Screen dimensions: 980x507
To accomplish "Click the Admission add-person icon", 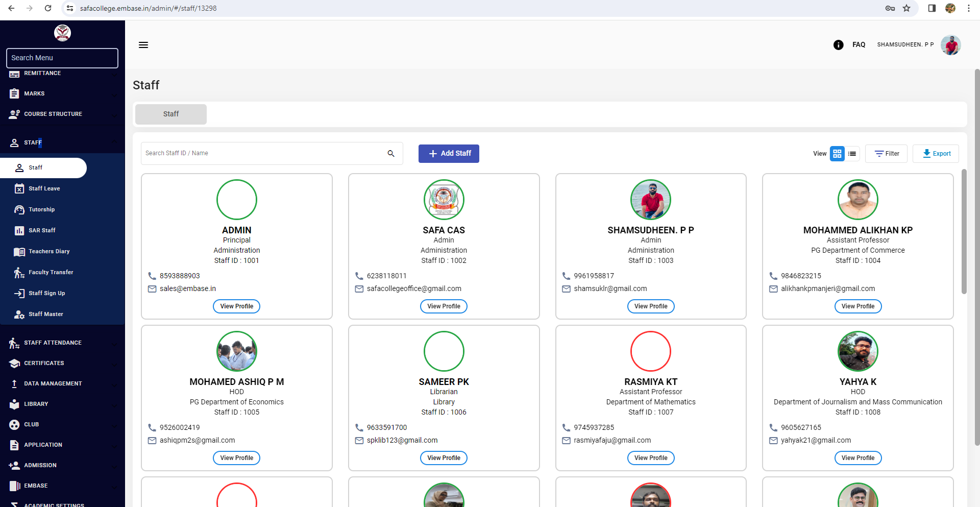I will [14, 465].
